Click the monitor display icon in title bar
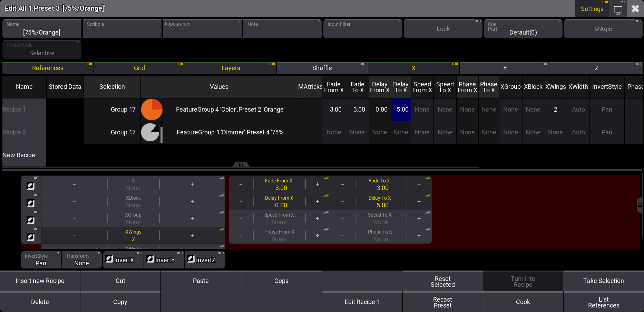This screenshot has height=312, width=644. pos(618,10)
